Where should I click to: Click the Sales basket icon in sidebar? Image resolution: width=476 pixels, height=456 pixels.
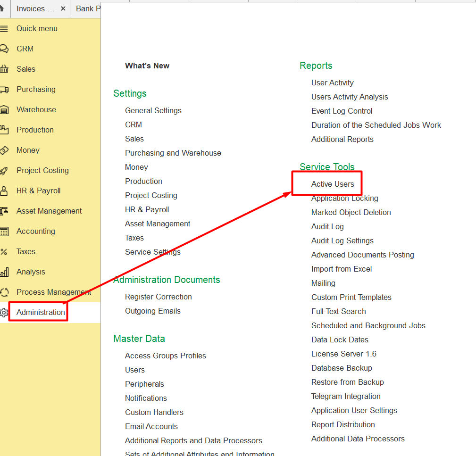coord(4,69)
